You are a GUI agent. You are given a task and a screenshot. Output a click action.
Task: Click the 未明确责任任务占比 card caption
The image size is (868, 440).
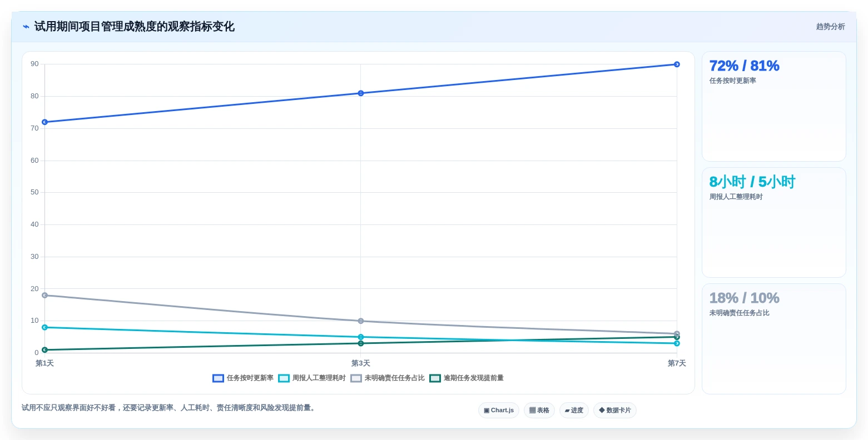coord(739,313)
